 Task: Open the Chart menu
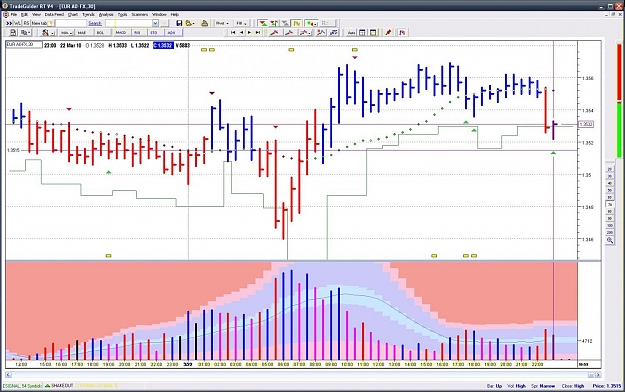click(x=73, y=14)
